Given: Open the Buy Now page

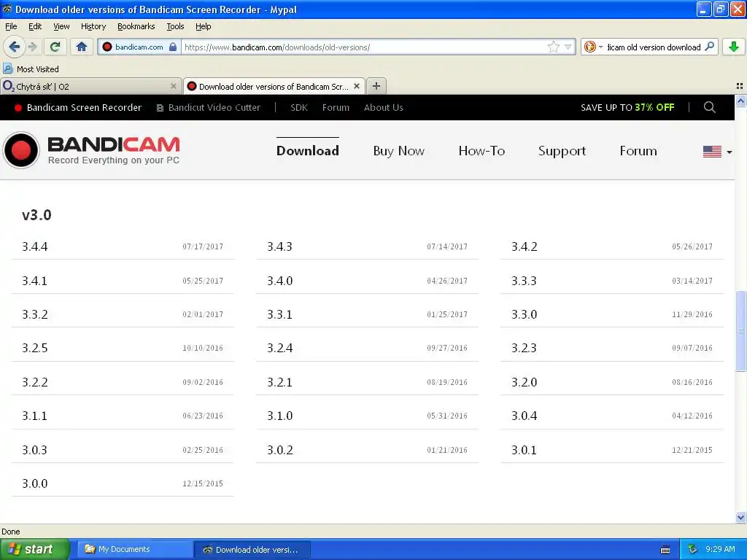Looking at the screenshot, I should point(399,151).
